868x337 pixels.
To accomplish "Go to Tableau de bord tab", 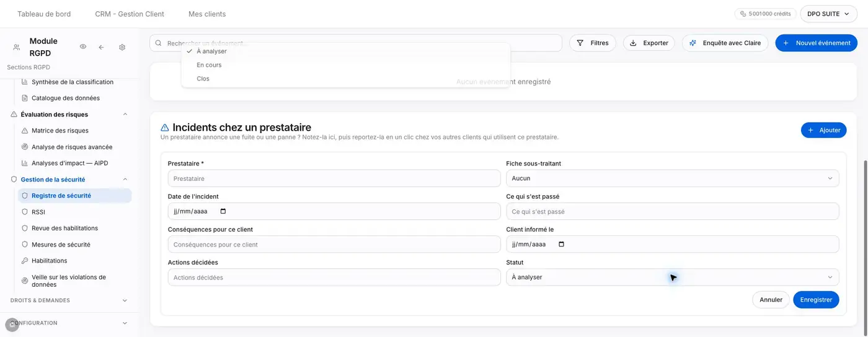I will 44,14.
